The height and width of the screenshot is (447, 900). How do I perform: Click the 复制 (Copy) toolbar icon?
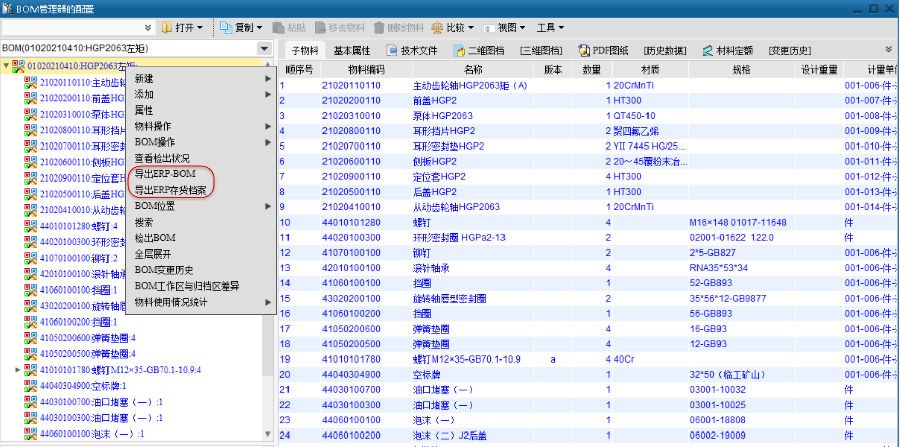tap(224, 27)
